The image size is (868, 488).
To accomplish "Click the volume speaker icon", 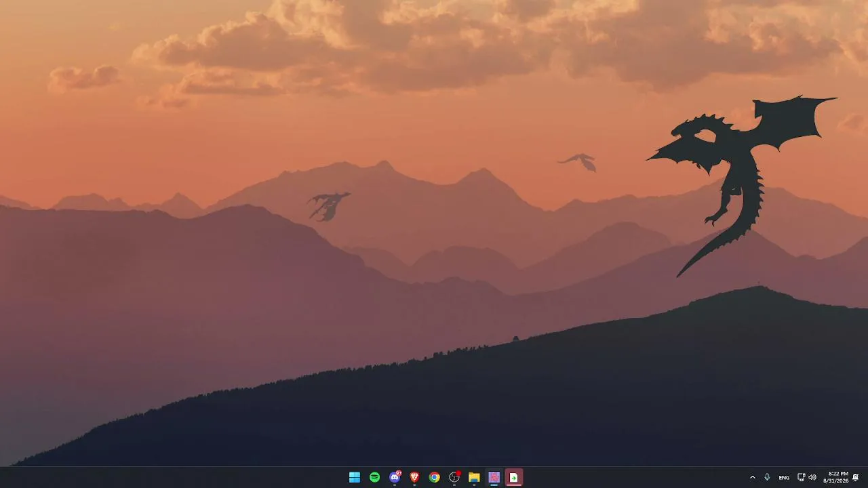I will click(812, 477).
